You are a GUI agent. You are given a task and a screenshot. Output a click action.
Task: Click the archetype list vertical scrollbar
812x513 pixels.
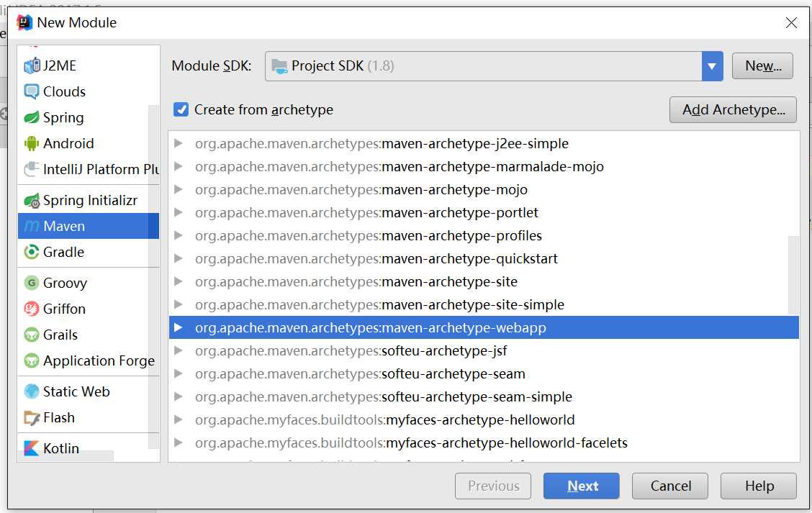pyautogui.click(x=793, y=275)
